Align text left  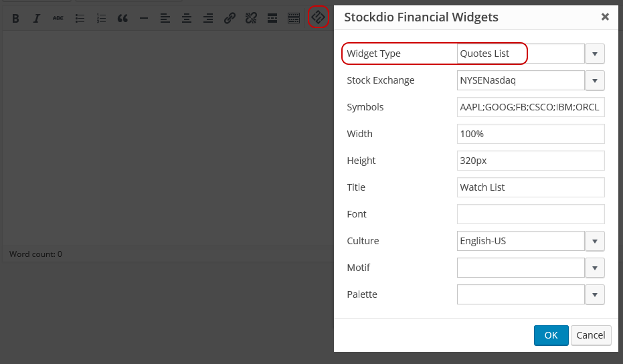click(x=165, y=18)
